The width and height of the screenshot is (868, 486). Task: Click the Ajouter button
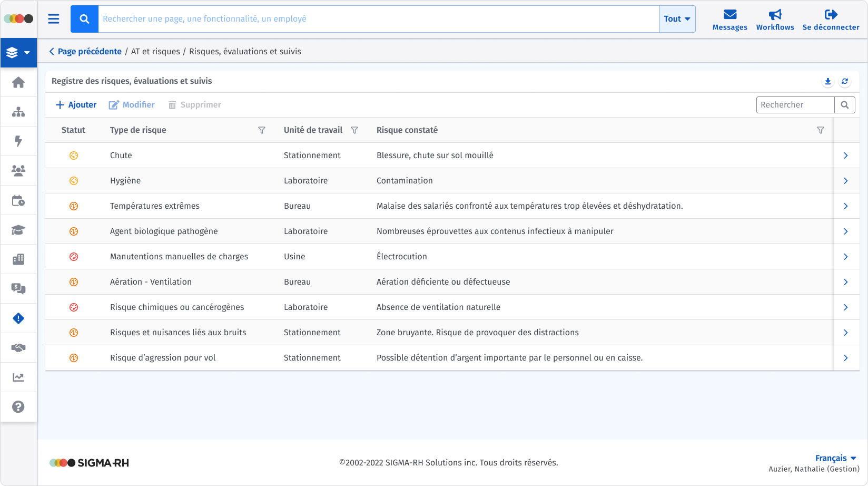tap(76, 105)
